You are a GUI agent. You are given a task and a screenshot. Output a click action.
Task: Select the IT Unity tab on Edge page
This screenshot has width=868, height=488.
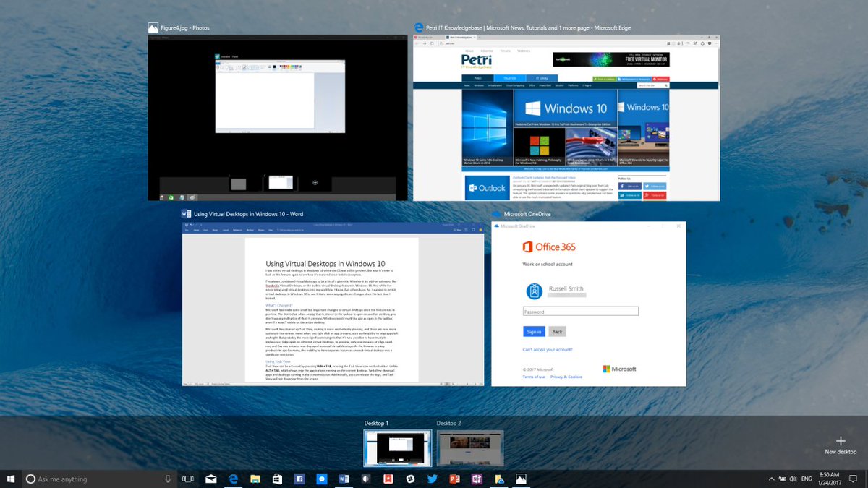(541, 78)
